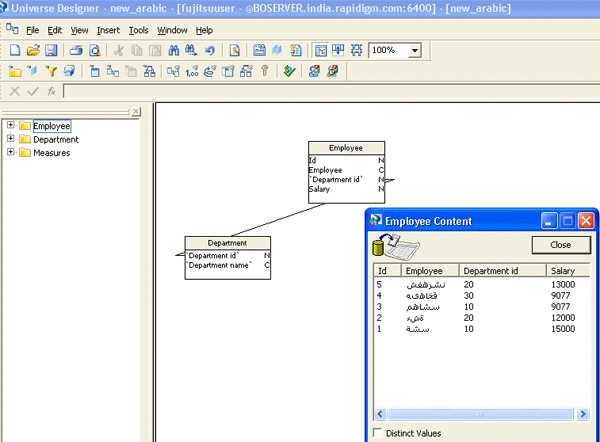Expand the Employee class tree node
Image resolution: width=600 pixels, height=442 pixels.
coord(11,126)
